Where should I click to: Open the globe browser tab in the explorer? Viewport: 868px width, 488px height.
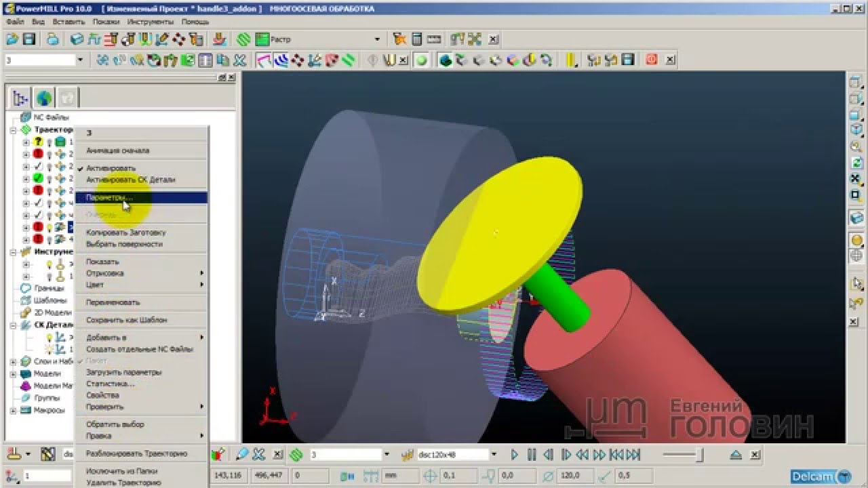(x=44, y=98)
